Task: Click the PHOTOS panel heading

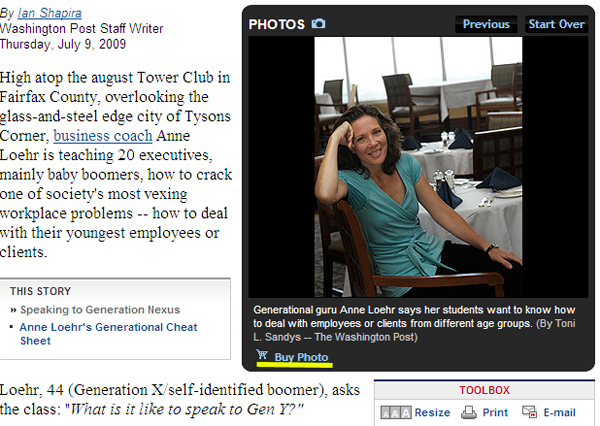Action: click(x=277, y=24)
